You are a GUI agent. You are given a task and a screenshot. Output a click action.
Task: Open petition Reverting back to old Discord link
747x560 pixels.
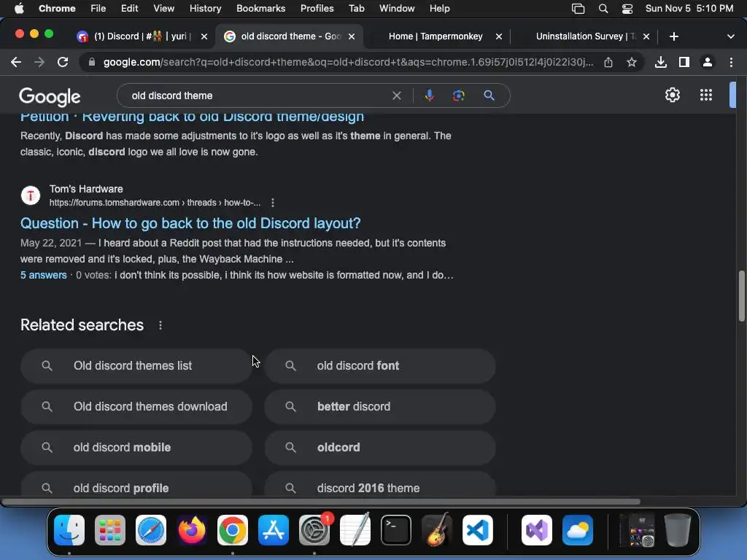(192, 117)
